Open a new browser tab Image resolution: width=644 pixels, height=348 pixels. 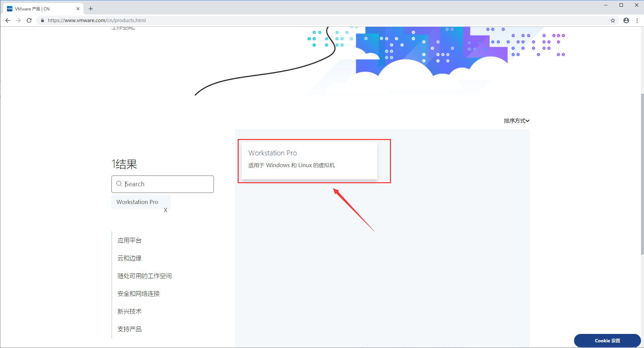click(90, 8)
